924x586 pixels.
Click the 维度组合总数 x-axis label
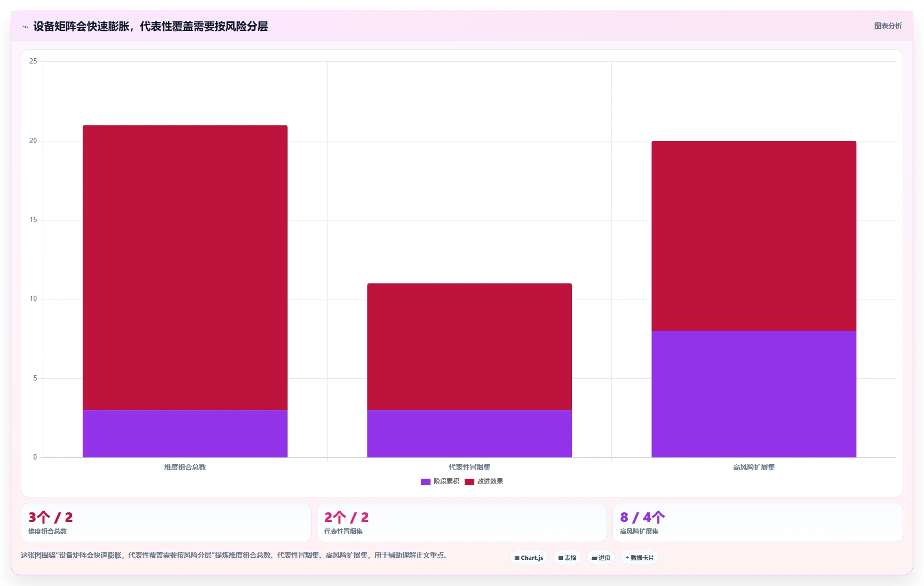pyautogui.click(x=185, y=467)
